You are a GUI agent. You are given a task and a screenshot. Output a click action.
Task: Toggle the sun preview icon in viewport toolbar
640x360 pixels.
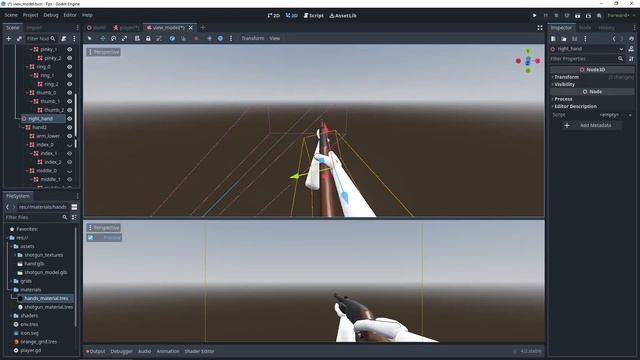pos(209,38)
